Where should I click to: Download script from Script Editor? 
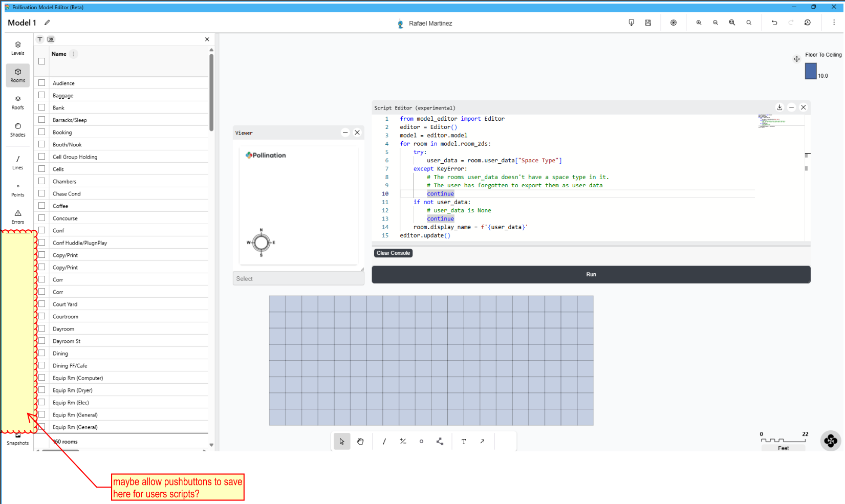[779, 107]
